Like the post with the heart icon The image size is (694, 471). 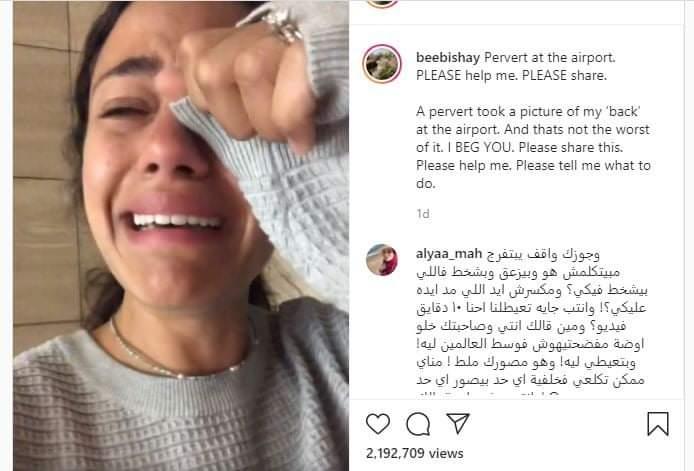click(378, 424)
